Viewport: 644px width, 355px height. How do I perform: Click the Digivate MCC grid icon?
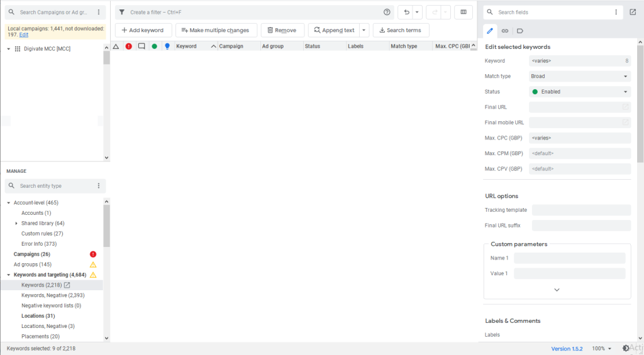(x=17, y=49)
